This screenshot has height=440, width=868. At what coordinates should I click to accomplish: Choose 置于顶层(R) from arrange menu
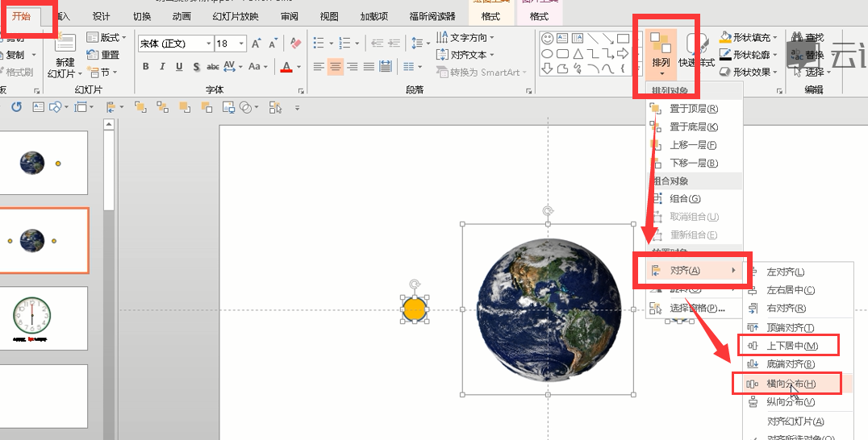click(x=695, y=109)
